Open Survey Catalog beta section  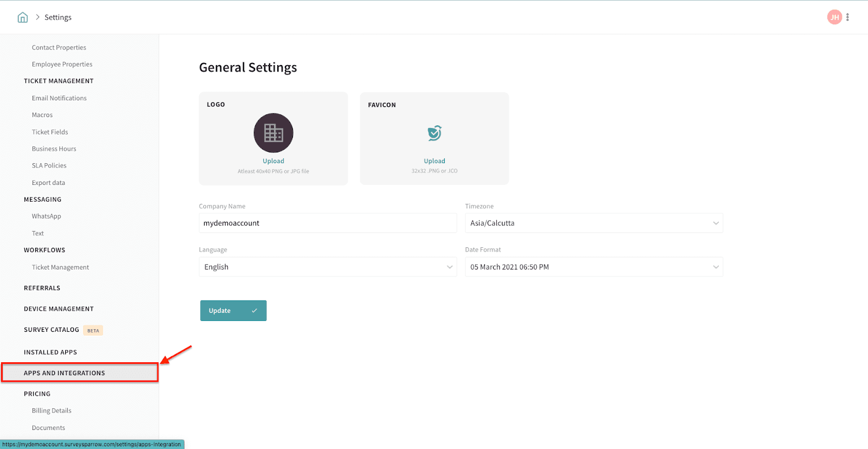click(x=52, y=330)
